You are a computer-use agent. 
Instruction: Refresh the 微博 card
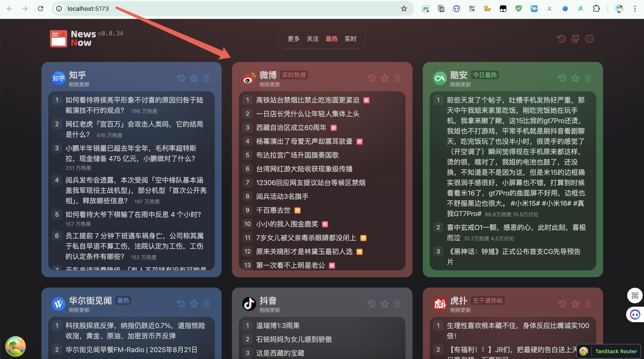(x=372, y=78)
